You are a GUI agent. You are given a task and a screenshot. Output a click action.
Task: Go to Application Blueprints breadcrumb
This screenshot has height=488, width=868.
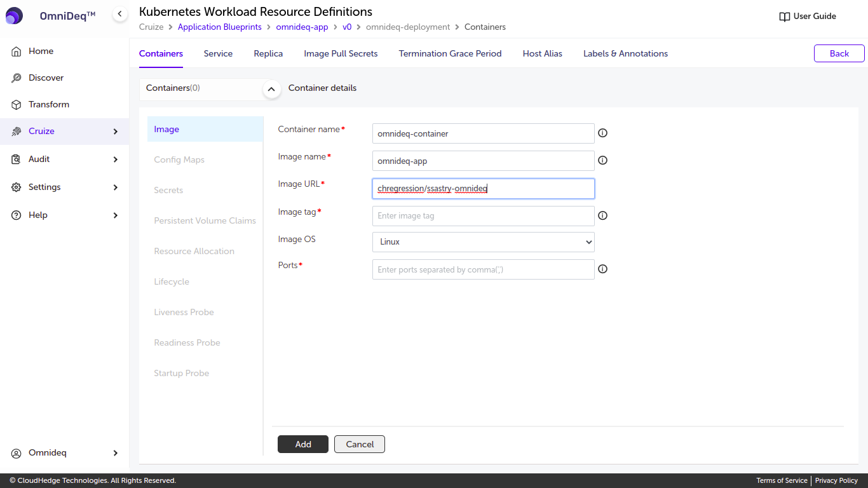coord(220,27)
